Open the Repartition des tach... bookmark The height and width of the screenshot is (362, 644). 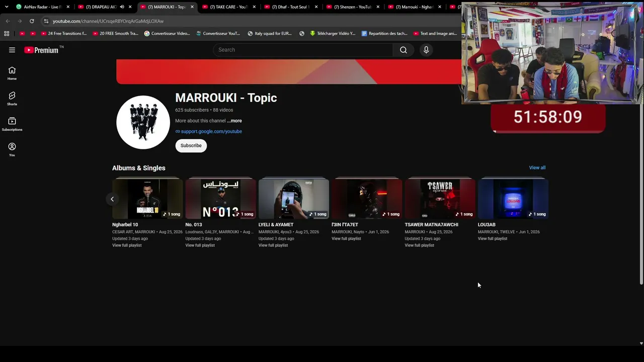coord(384,34)
